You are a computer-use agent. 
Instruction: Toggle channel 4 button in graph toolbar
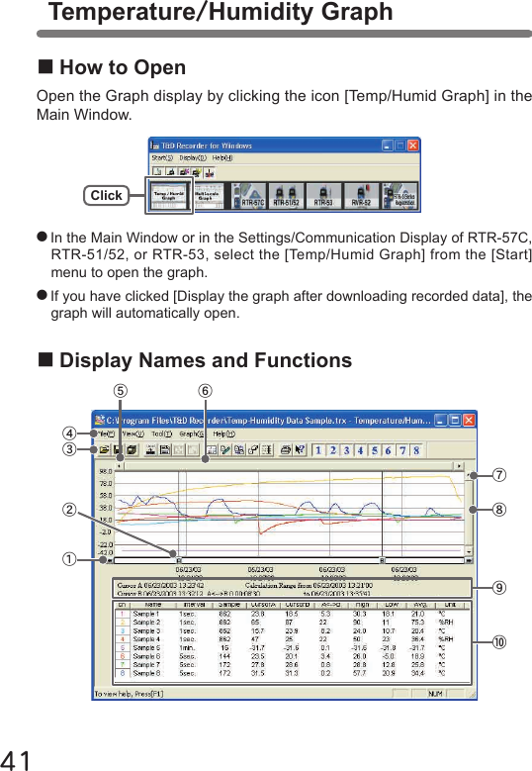click(360, 450)
